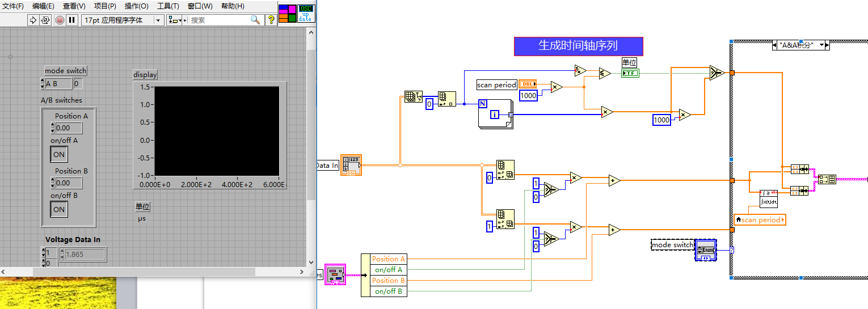Open the align objects dropdown
This screenshot has height=309, width=868.
pyautogui.click(x=175, y=20)
